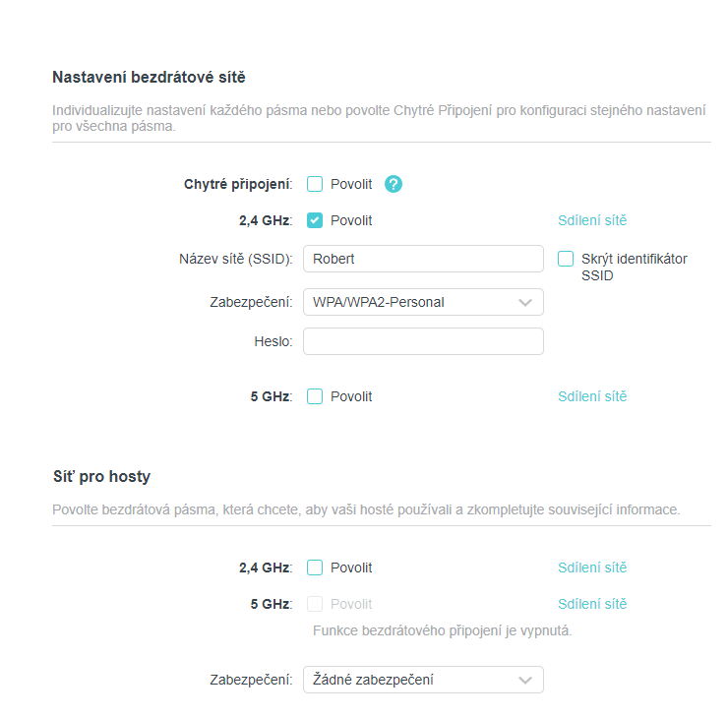The image size is (728, 717).
Task: Click the Povolit label beside Chytré připojení
Action: click(351, 184)
